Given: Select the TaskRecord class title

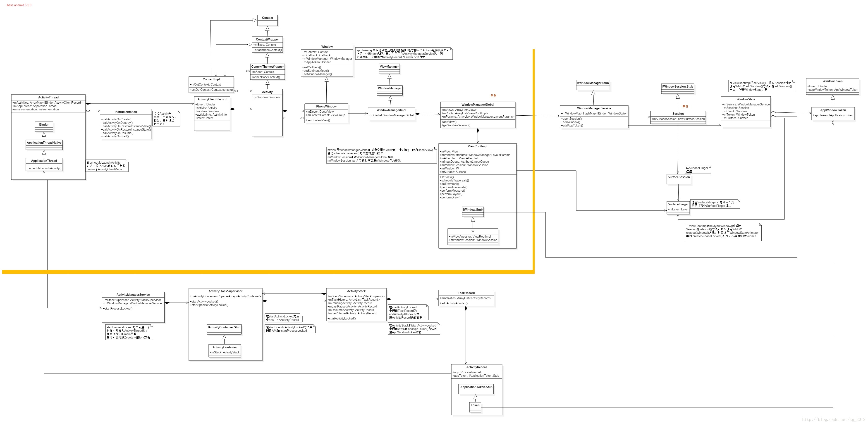Looking at the screenshot, I should click(x=466, y=293).
